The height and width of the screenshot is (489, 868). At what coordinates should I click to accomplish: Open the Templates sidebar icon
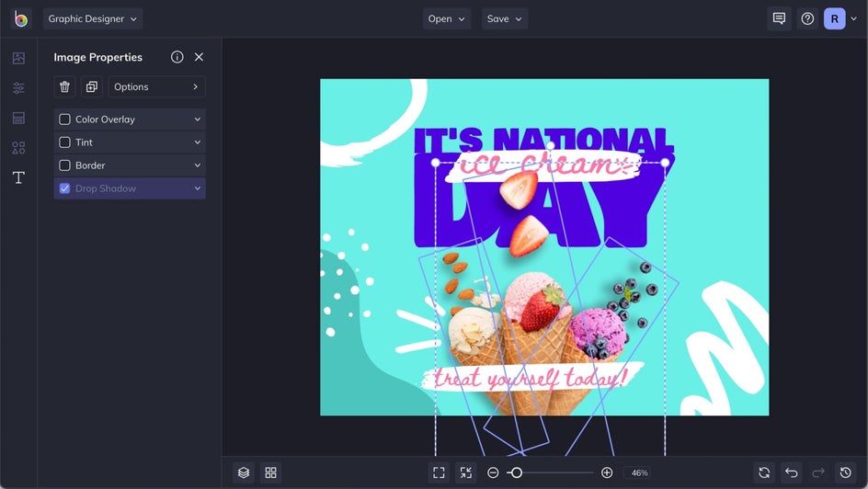(x=18, y=118)
